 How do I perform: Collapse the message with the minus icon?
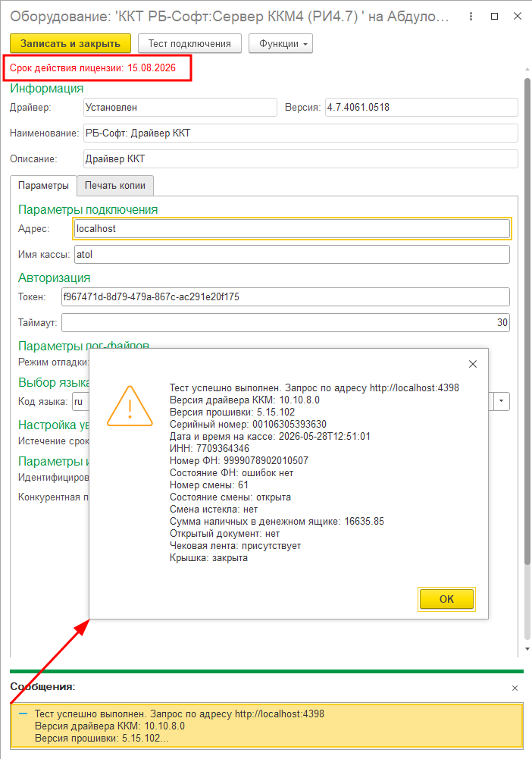point(22,714)
